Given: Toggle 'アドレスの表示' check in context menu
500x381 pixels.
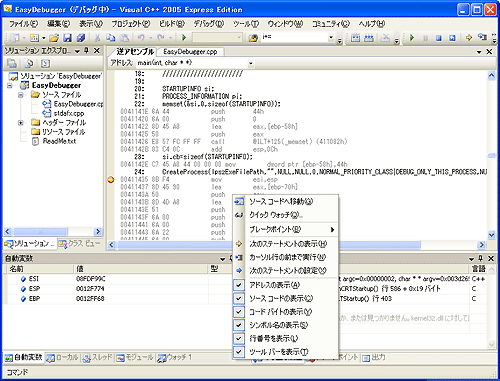Looking at the screenshot, I should pyautogui.click(x=239, y=285).
